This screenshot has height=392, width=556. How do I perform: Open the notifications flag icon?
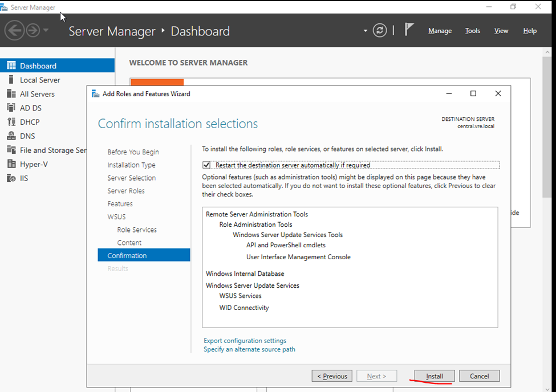(409, 30)
